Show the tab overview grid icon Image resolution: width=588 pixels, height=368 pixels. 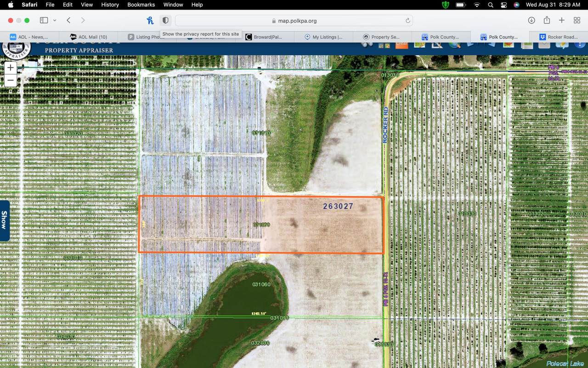(577, 20)
